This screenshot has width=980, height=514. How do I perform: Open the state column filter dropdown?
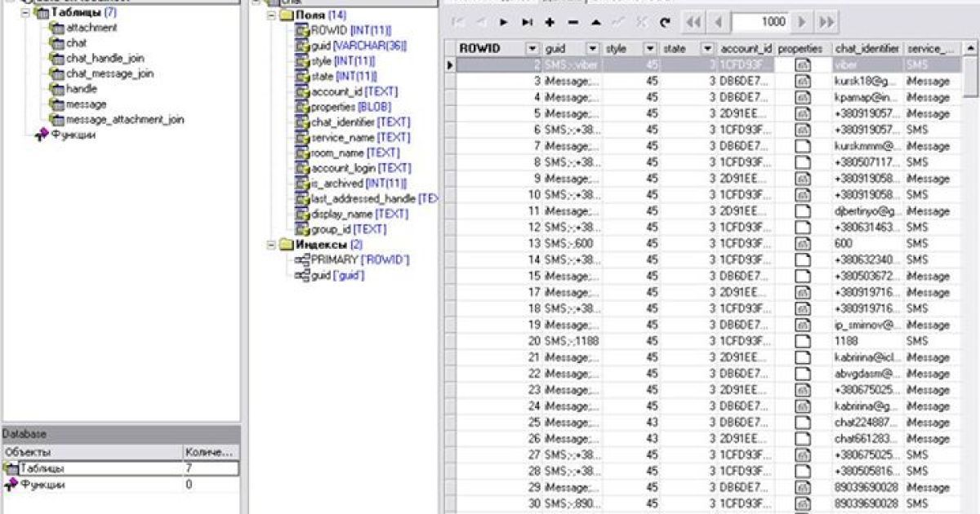[706, 49]
